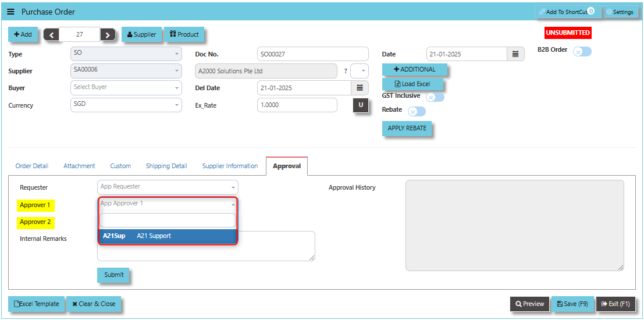Open the Supplier Information tab

(230, 166)
